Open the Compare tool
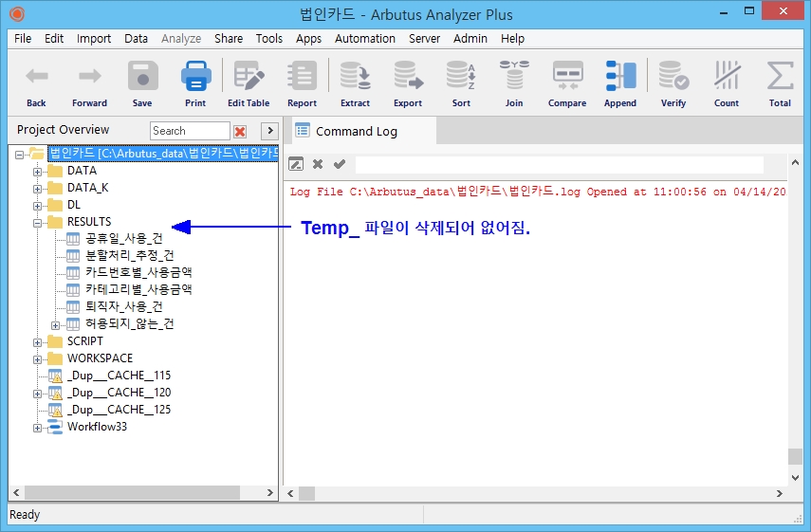 click(x=567, y=83)
